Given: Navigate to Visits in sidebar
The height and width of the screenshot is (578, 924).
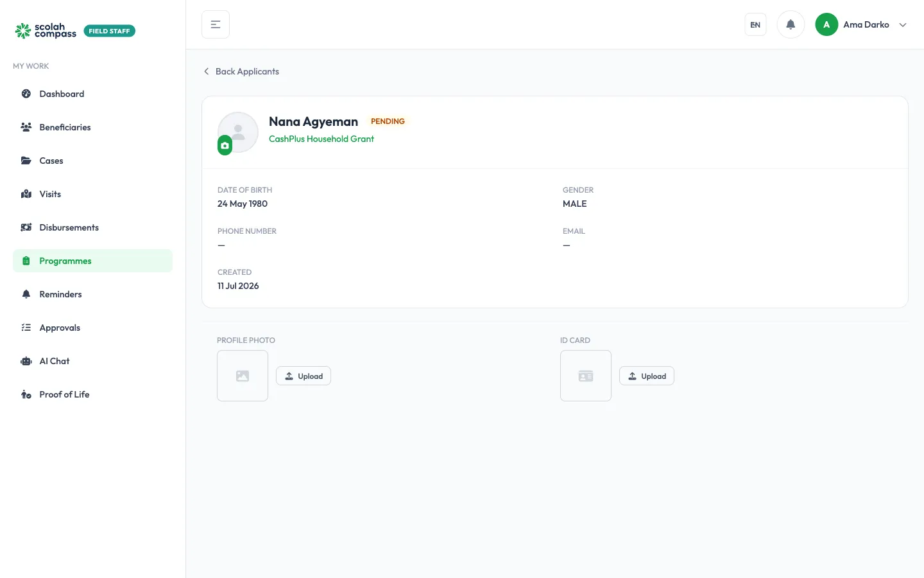Looking at the screenshot, I should [50, 194].
